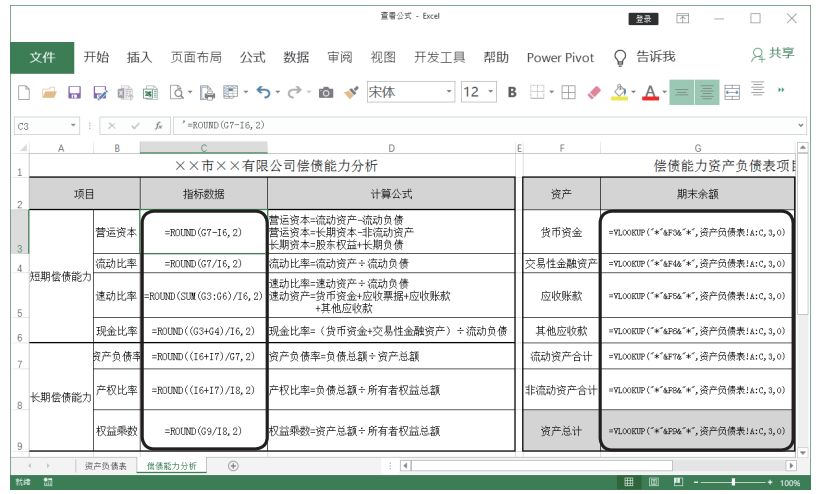Open the Font Color dropdown arrow
Viewport: 824px width, 494px height.
click(x=664, y=92)
